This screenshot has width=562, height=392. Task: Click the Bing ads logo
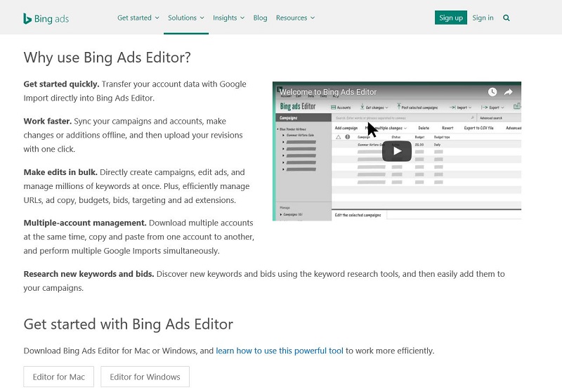point(46,18)
